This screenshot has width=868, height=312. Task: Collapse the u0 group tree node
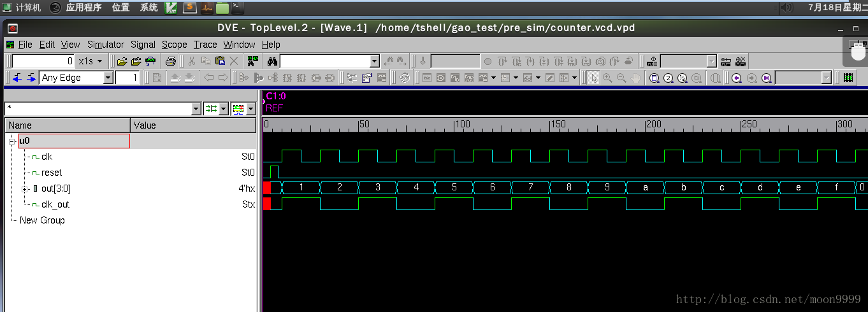pyautogui.click(x=11, y=141)
